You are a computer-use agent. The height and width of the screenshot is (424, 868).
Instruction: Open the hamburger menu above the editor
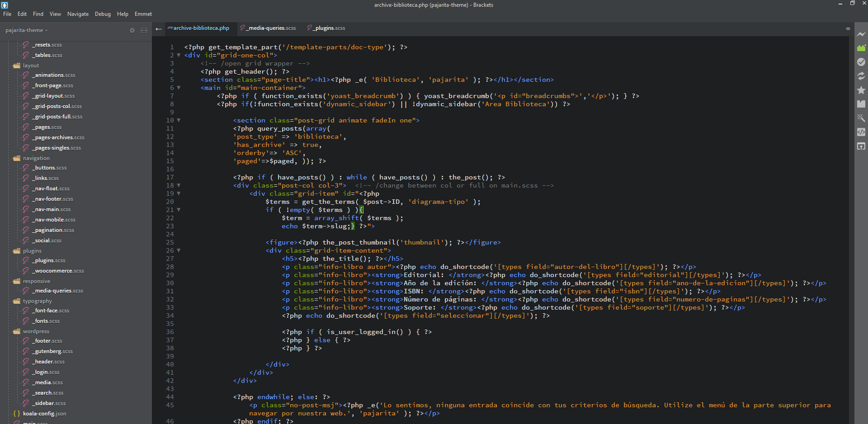pos(848,29)
